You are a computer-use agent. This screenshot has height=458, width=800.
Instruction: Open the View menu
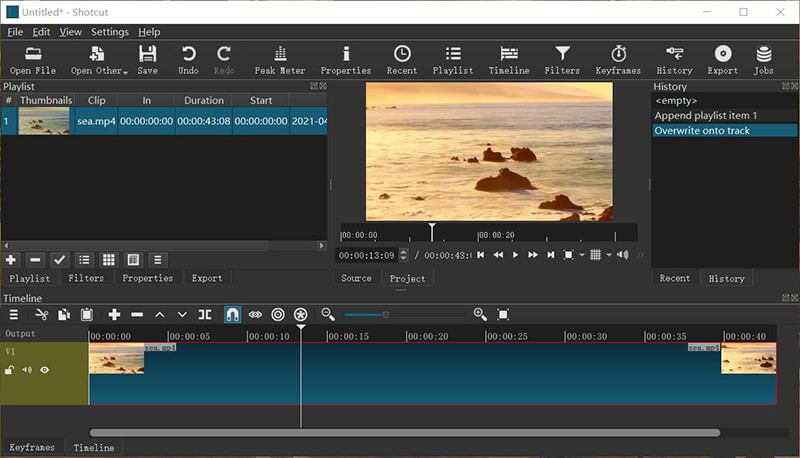click(x=70, y=32)
